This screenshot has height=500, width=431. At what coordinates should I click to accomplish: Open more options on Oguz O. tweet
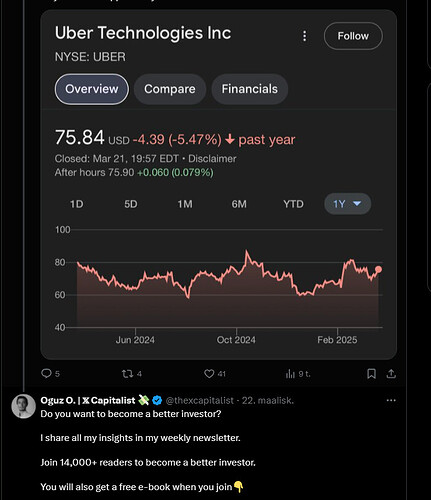(x=391, y=400)
